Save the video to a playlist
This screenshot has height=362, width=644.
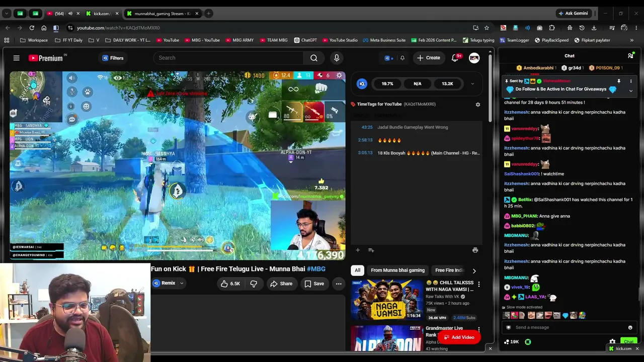click(x=314, y=284)
